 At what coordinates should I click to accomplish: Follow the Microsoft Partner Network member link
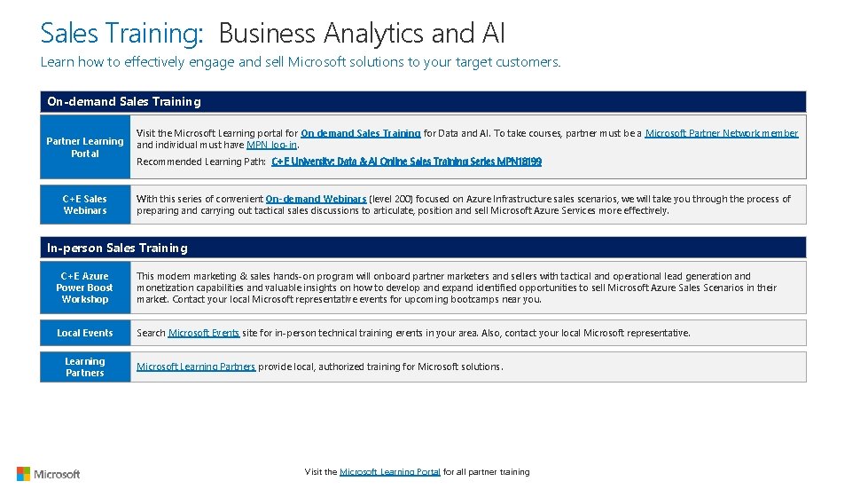[721, 134]
